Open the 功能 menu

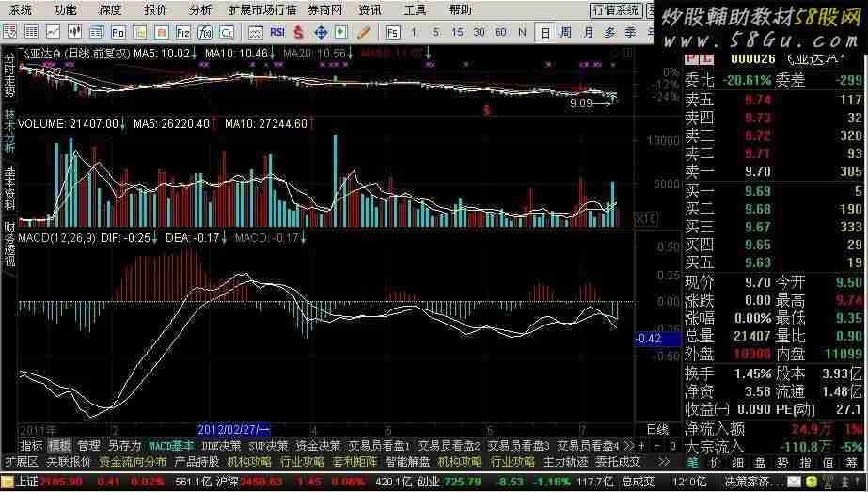[66, 9]
